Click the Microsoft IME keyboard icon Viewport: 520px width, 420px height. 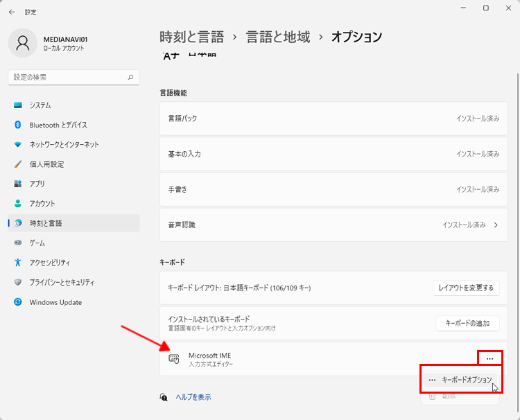pos(174,358)
